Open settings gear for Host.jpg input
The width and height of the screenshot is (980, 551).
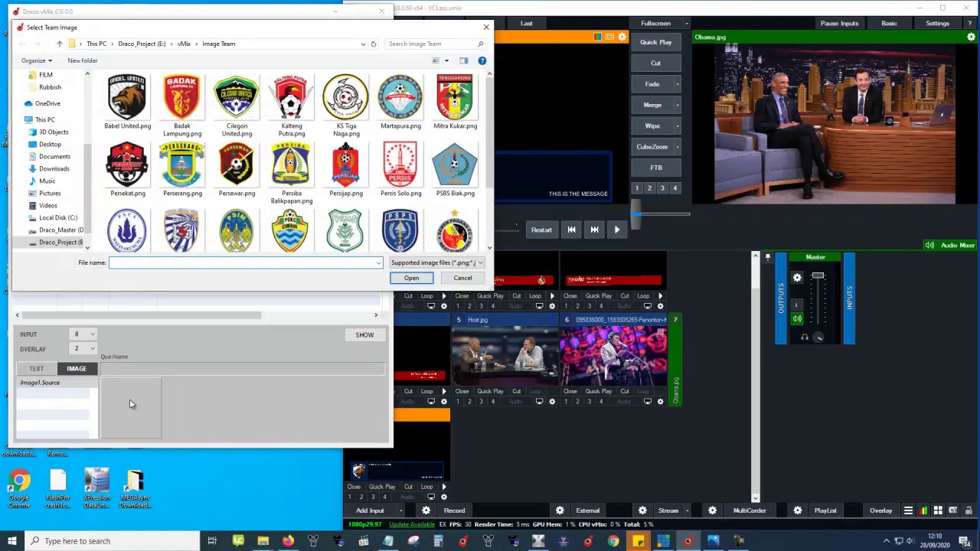[x=552, y=401]
